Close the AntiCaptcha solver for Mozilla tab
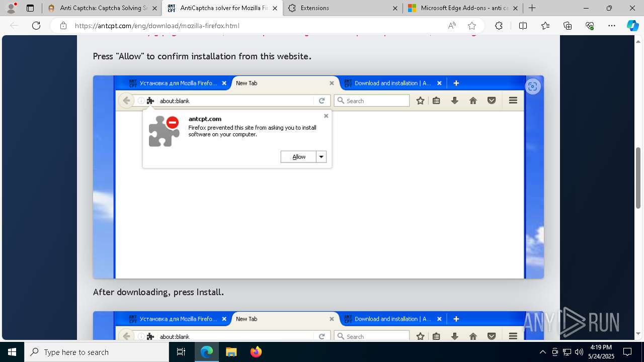Viewport: 644px width, 362px height. [x=275, y=8]
